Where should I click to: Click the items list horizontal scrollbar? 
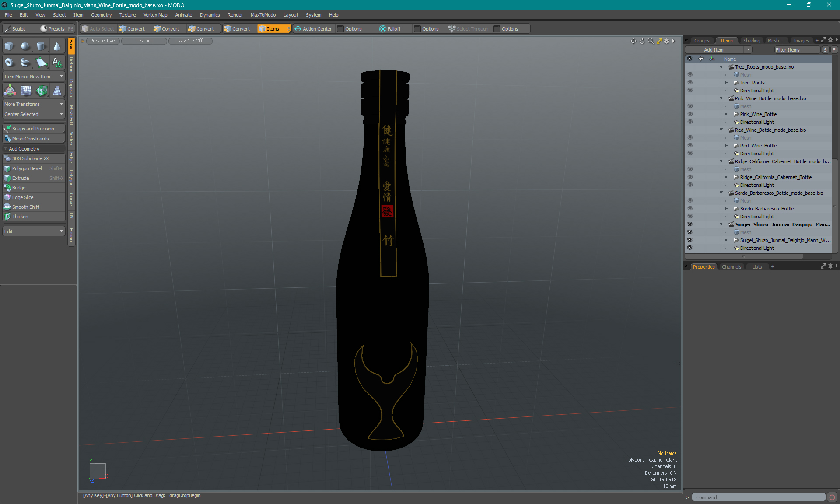[744, 257]
